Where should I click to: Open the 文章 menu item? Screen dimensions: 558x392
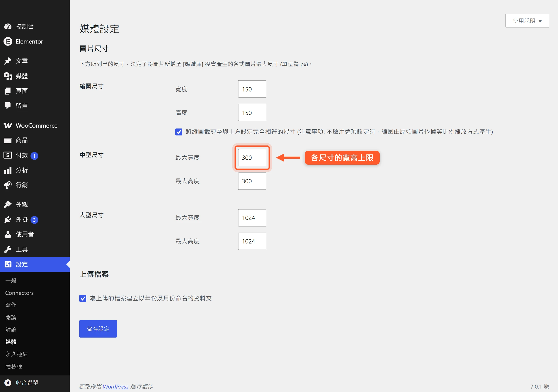(x=35, y=61)
